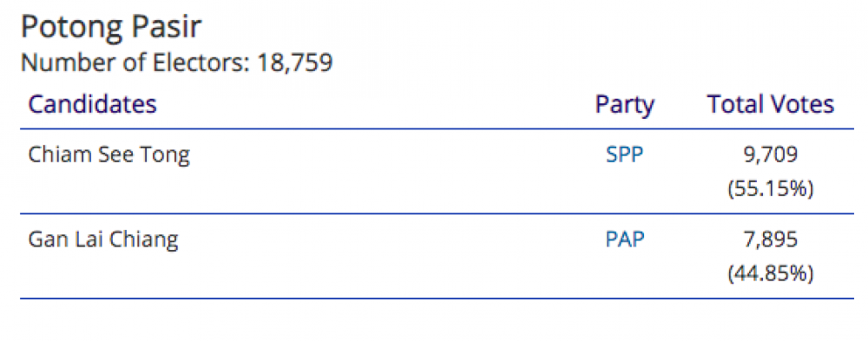Click the Party column header

click(625, 105)
